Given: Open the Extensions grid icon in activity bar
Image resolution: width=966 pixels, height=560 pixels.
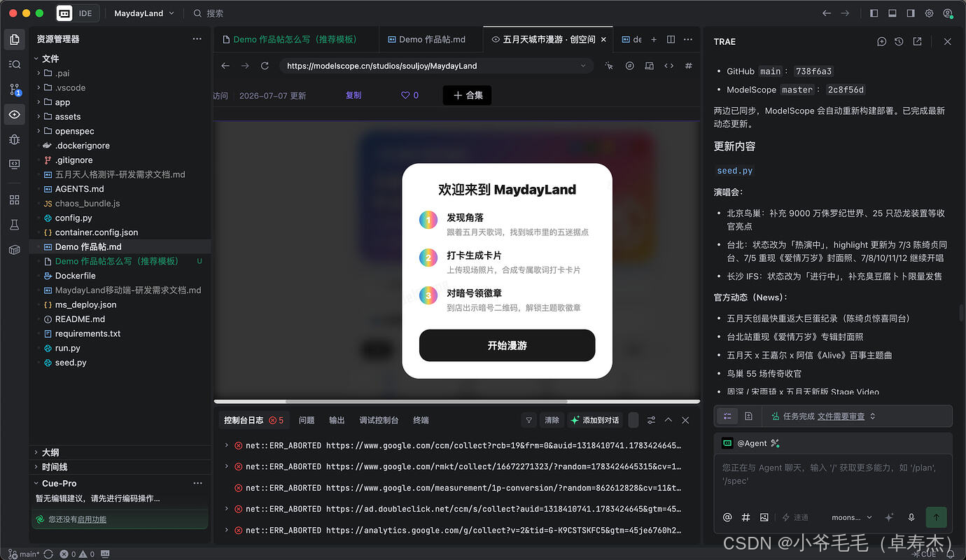Looking at the screenshot, I should pyautogui.click(x=15, y=200).
